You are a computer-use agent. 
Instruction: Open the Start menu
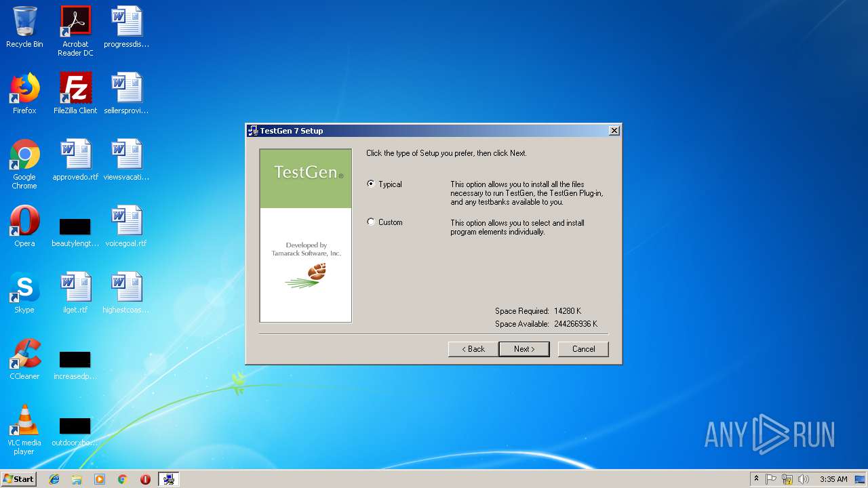(19, 479)
